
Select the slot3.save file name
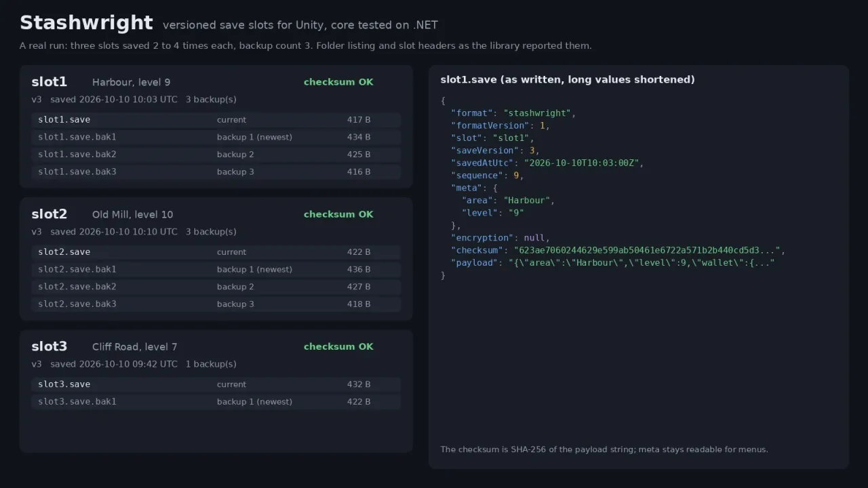click(x=64, y=384)
